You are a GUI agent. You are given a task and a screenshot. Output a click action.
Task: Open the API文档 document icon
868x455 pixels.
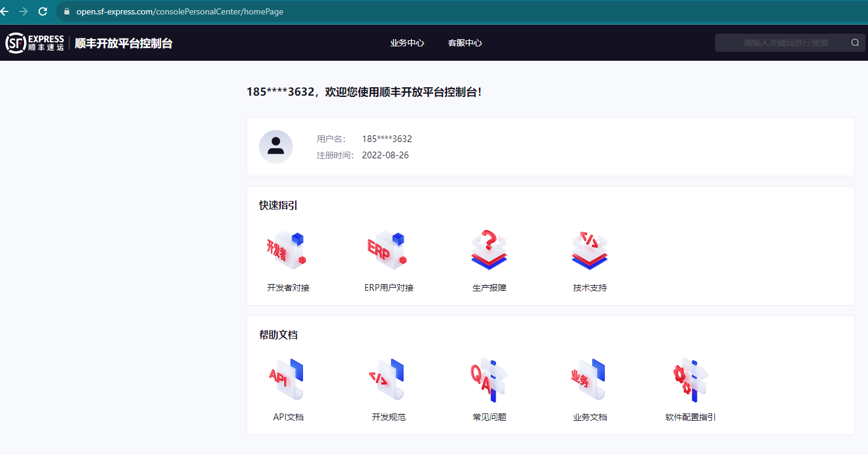[x=287, y=380]
